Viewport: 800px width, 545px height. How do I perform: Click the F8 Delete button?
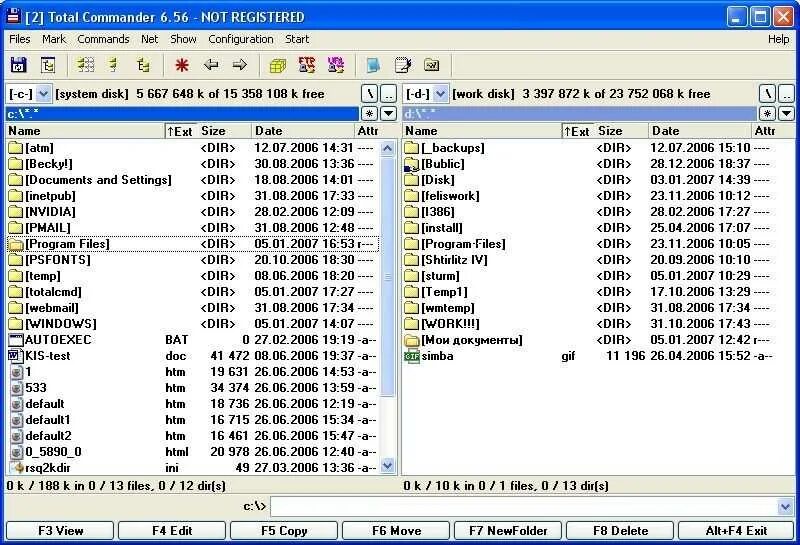click(620, 531)
